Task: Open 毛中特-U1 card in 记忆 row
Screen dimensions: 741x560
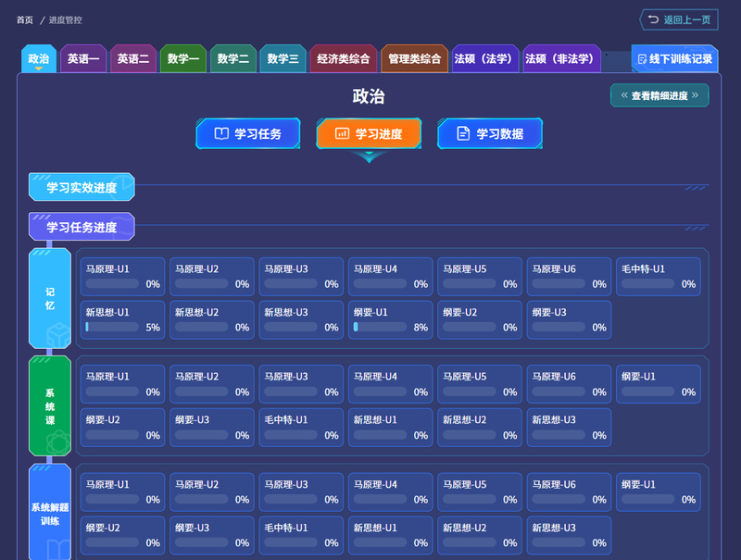Action: tap(658, 276)
